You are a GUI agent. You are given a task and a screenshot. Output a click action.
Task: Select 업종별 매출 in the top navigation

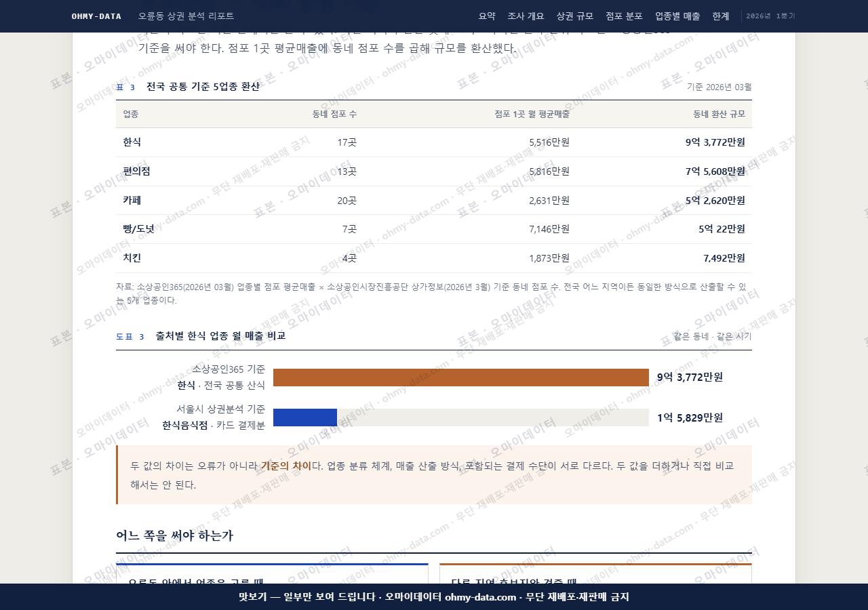pos(677,16)
